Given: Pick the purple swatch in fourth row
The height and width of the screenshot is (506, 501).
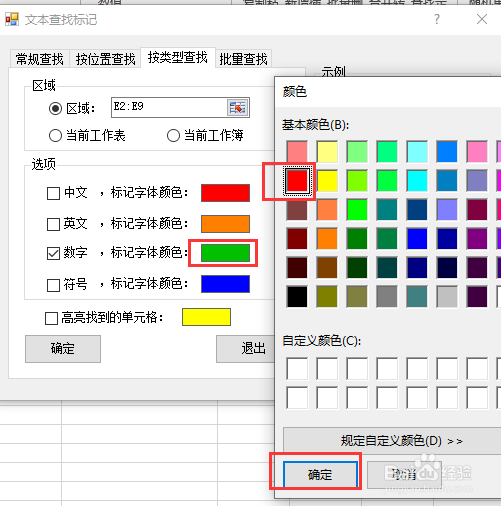Looking at the screenshot, I should pos(477,239).
